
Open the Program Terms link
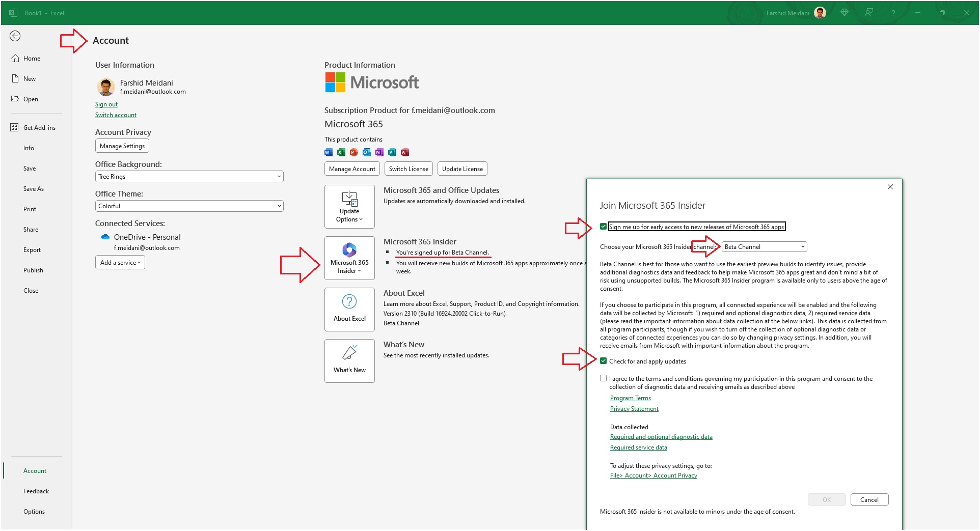tap(631, 398)
